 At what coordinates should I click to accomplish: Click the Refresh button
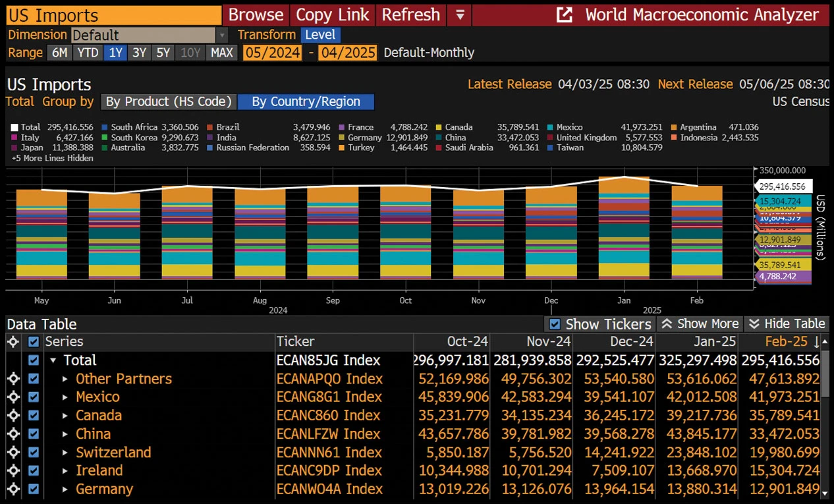click(411, 14)
